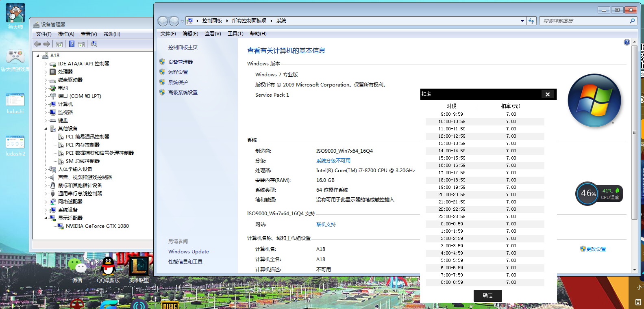Click the scan for hardware changes toolbar icon

(94, 44)
